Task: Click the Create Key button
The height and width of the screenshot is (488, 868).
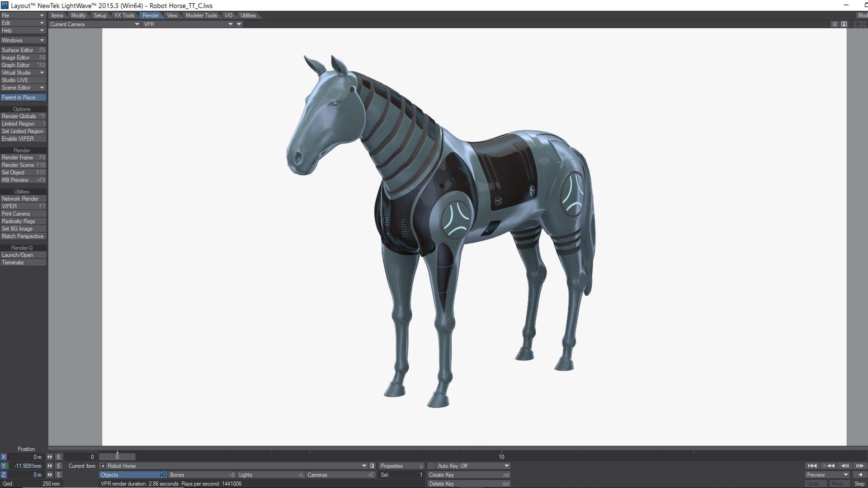Action: (x=469, y=475)
